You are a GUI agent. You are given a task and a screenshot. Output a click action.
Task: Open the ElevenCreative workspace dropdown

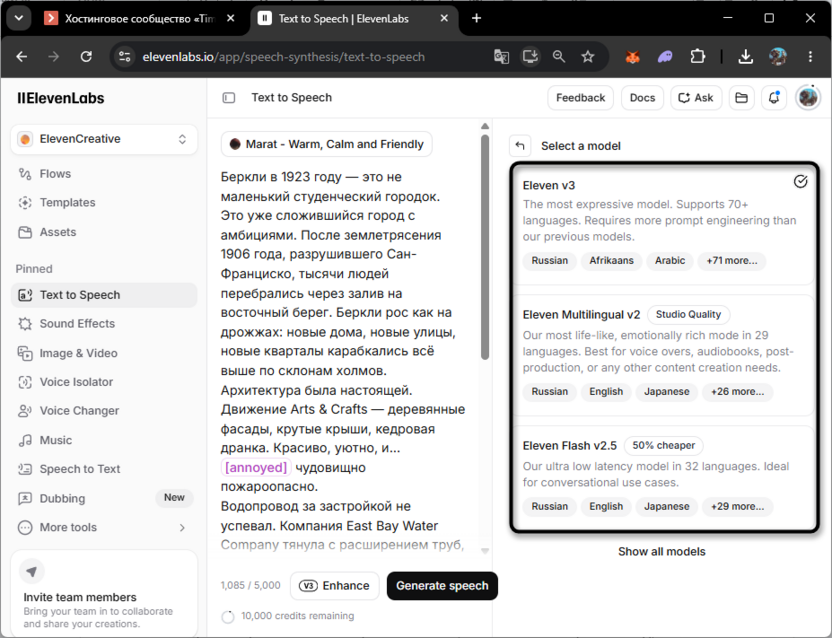tap(104, 139)
